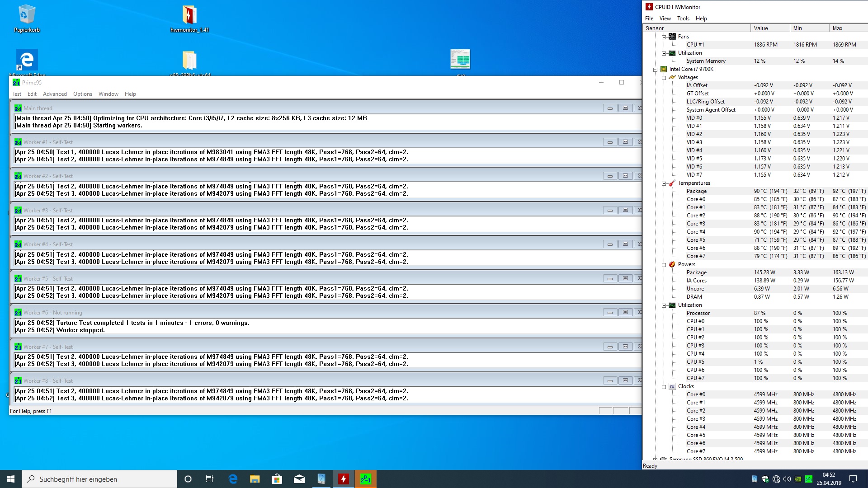Collapse the Intel Core i7 9700K node
The width and height of the screenshot is (868, 488).
655,70
